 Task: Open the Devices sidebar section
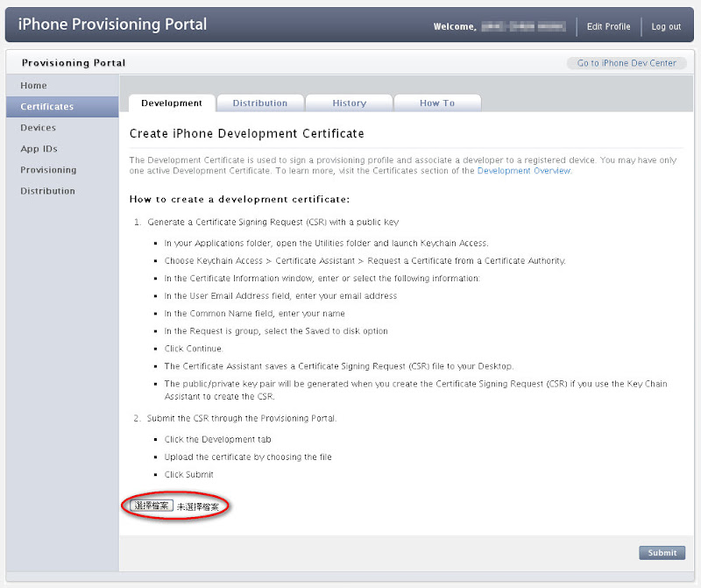point(39,128)
